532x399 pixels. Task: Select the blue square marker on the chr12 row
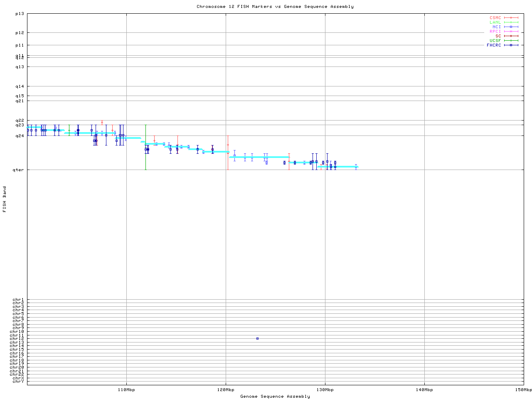(x=257, y=339)
